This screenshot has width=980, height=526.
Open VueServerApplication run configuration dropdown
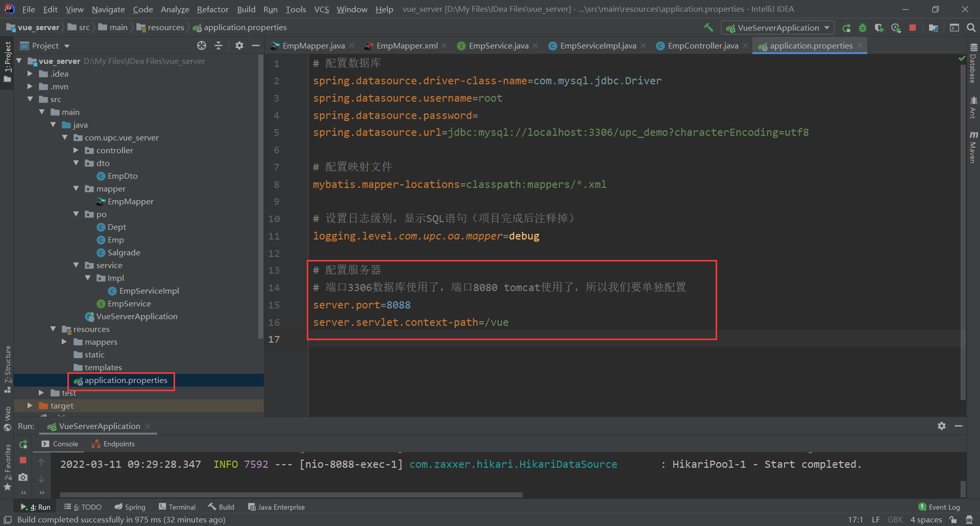777,28
